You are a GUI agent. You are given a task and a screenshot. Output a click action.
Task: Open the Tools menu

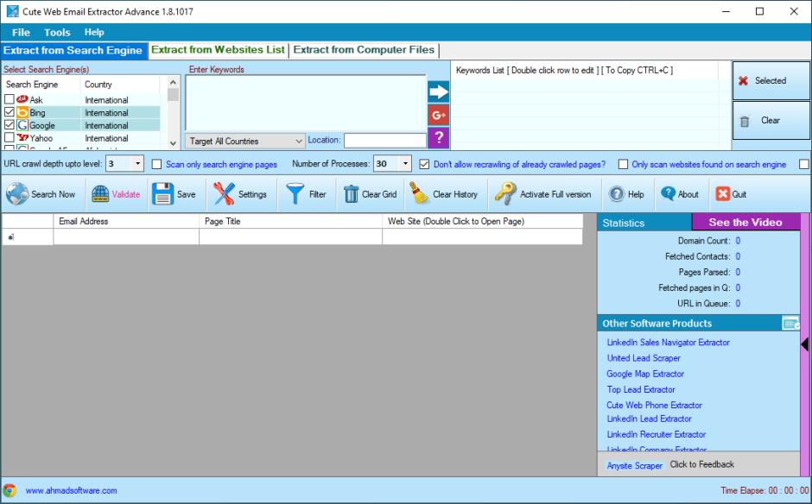click(x=57, y=32)
